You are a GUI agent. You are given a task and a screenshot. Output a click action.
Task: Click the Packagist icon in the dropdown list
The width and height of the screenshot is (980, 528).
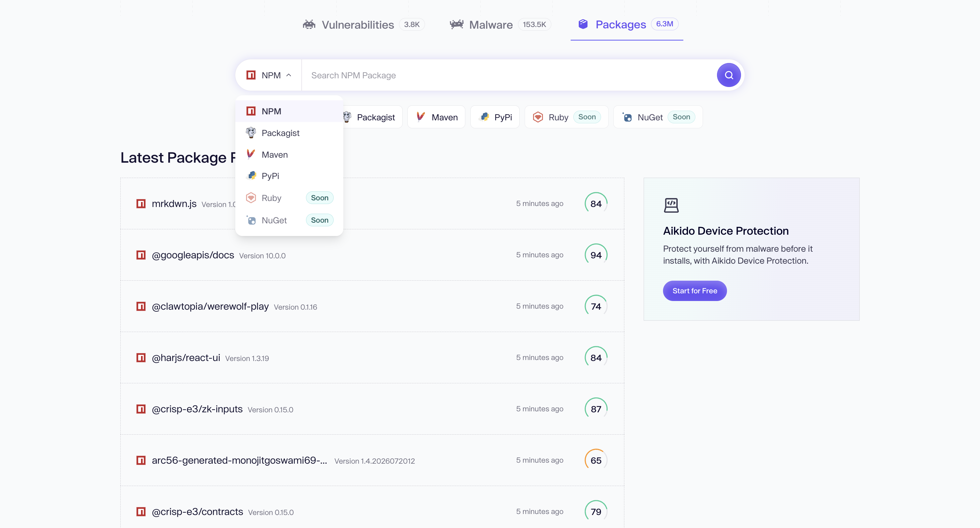tap(251, 133)
